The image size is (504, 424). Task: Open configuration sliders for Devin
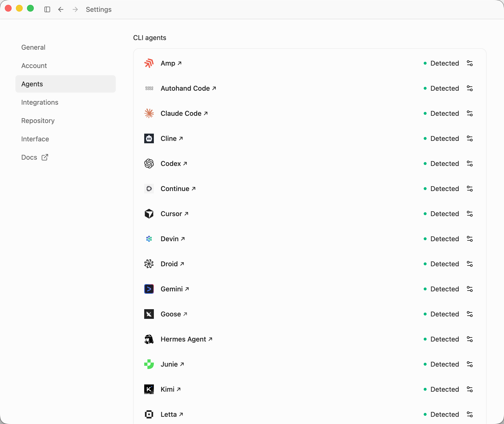(470, 239)
